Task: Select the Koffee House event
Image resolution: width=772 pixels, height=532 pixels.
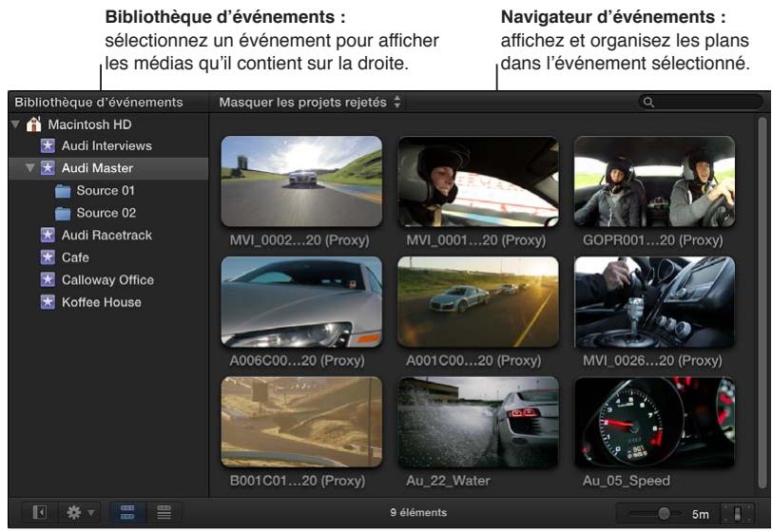Action: (x=108, y=302)
